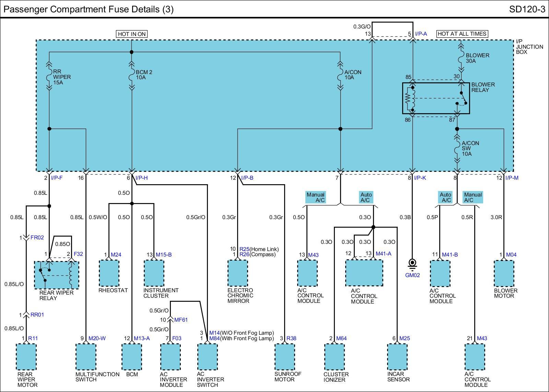Select the Cluster Ionizer component box
The height and width of the screenshot is (392, 549).
pos(335,357)
